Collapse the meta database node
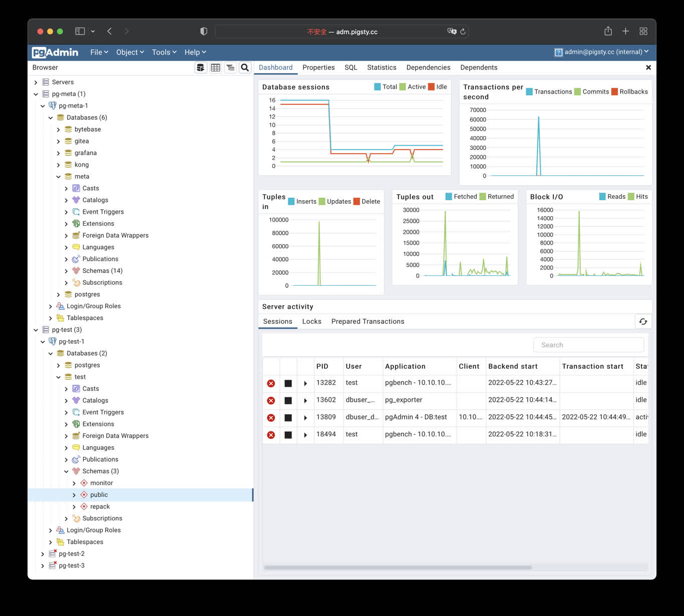The width and height of the screenshot is (684, 616). coord(59,177)
